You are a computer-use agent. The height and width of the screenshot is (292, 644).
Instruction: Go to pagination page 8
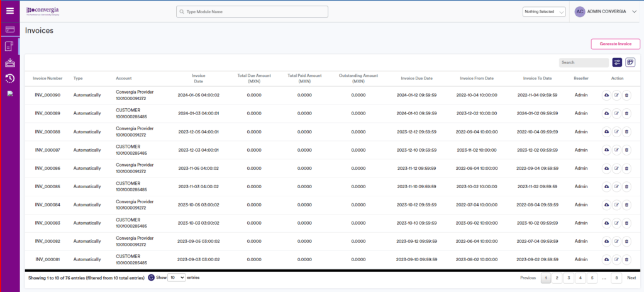pos(616,278)
